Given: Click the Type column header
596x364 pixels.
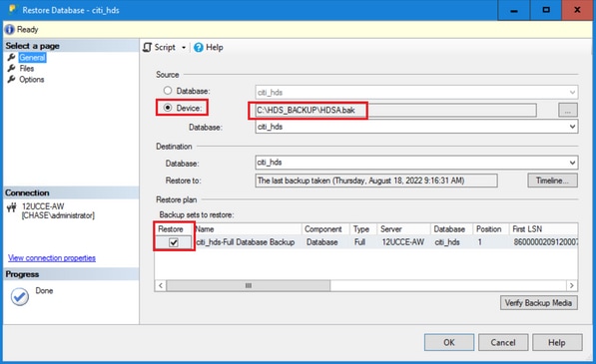Looking at the screenshot, I should (x=363, y=229).
